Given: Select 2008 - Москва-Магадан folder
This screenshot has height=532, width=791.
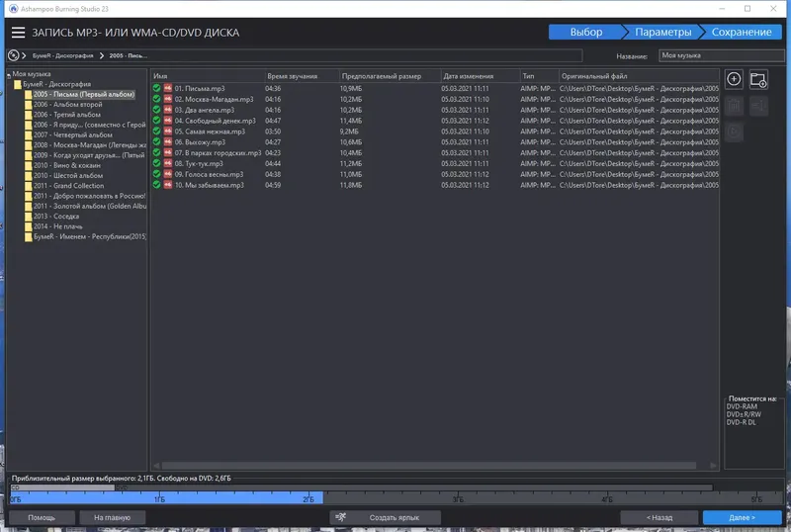Looking at the screenshot, I should 90,144.
